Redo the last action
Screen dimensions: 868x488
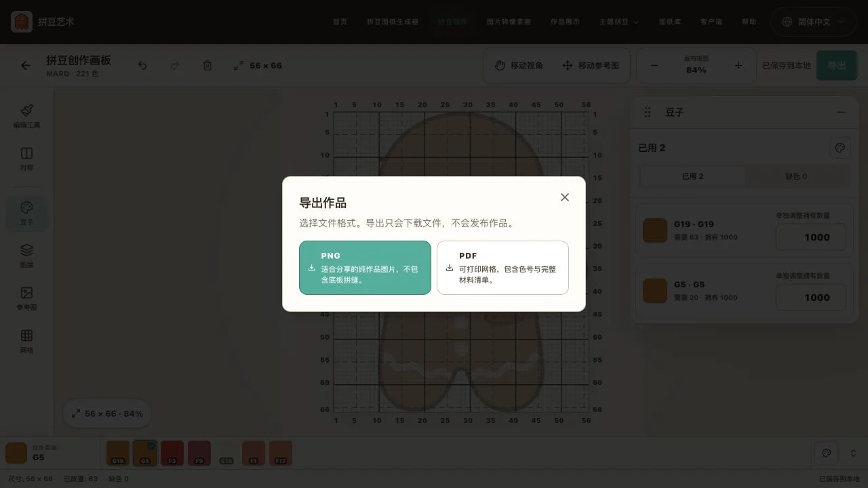pos(175,66)
